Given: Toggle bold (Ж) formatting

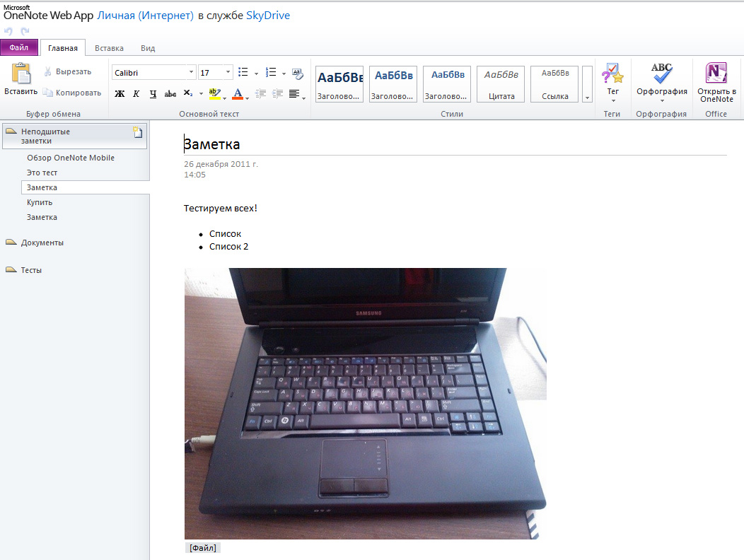Looking at the screenshot, I should click(x=120, y=93).
